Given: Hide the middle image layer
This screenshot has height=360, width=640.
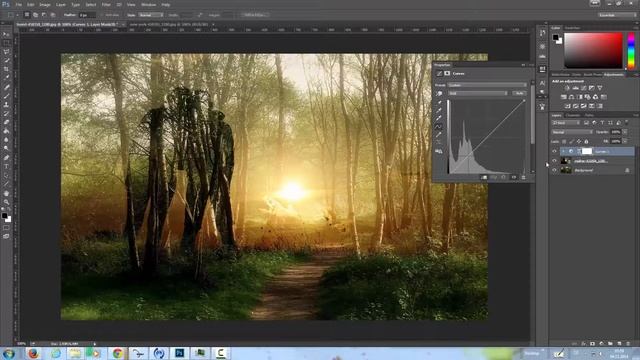Looking at the screenshot, I should coord(554,161).
